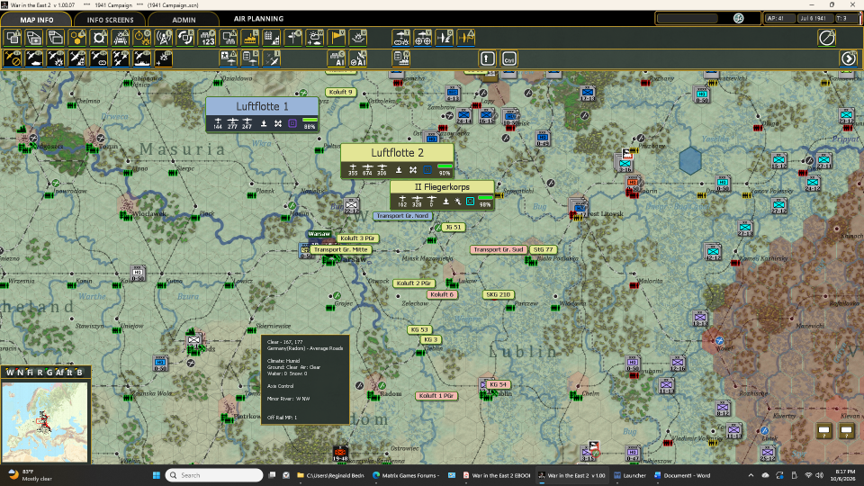Switch to the INFO SCREENS tab

point(110,19)
